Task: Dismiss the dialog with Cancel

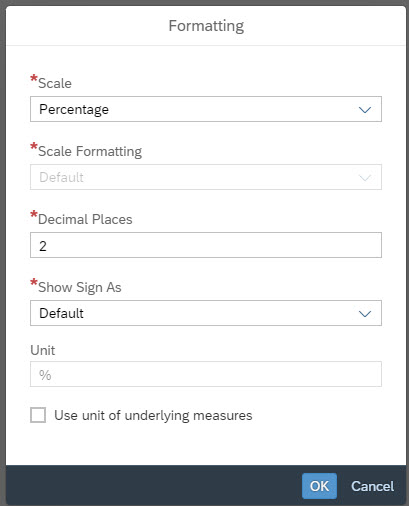Action: click(372, 486)
